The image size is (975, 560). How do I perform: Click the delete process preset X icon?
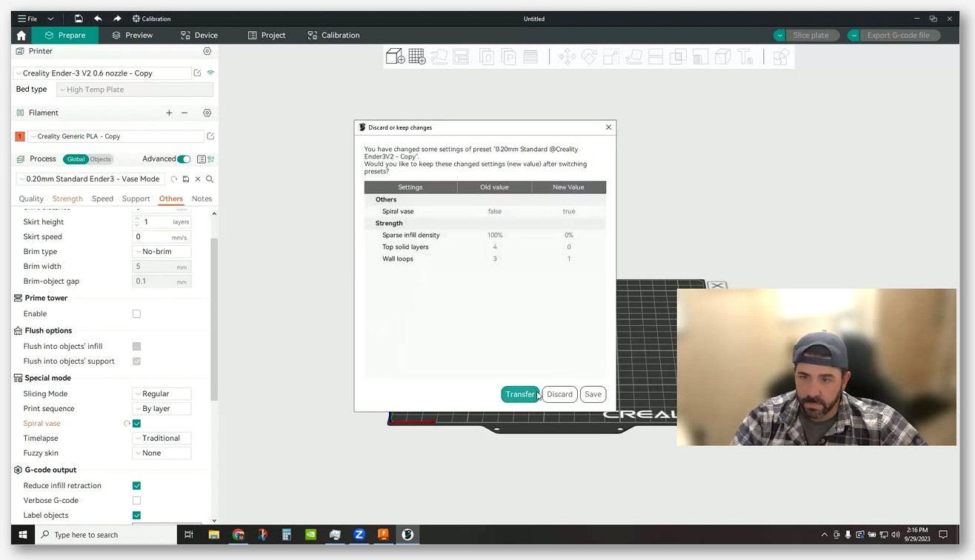tap(198, 179)
